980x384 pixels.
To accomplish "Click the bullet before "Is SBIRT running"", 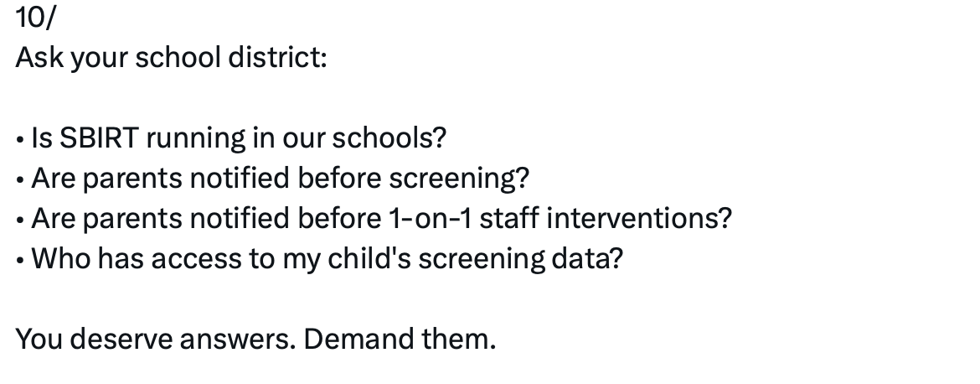I will [20, 138].
